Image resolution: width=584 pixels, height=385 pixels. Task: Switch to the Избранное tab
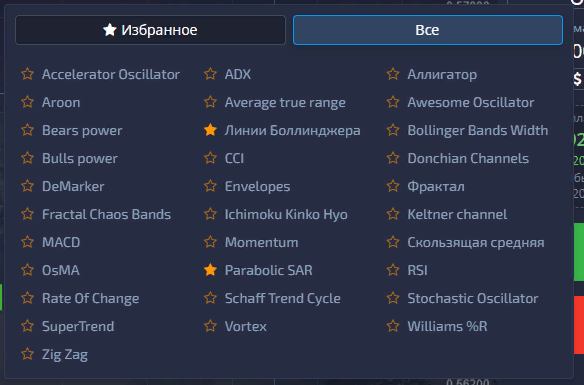tap(150, 30)
